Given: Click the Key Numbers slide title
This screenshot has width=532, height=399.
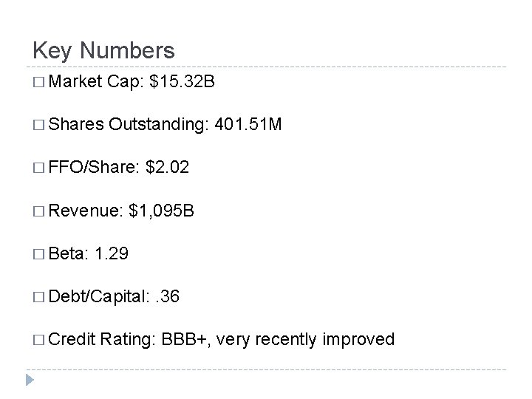Looking at the screenshot, I should tap(104, 51).
